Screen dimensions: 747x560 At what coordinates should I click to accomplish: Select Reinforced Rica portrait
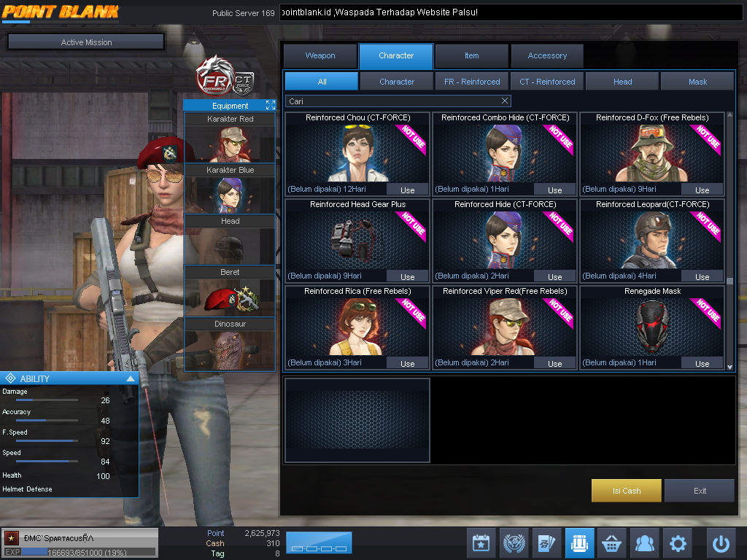click(357, 326)
